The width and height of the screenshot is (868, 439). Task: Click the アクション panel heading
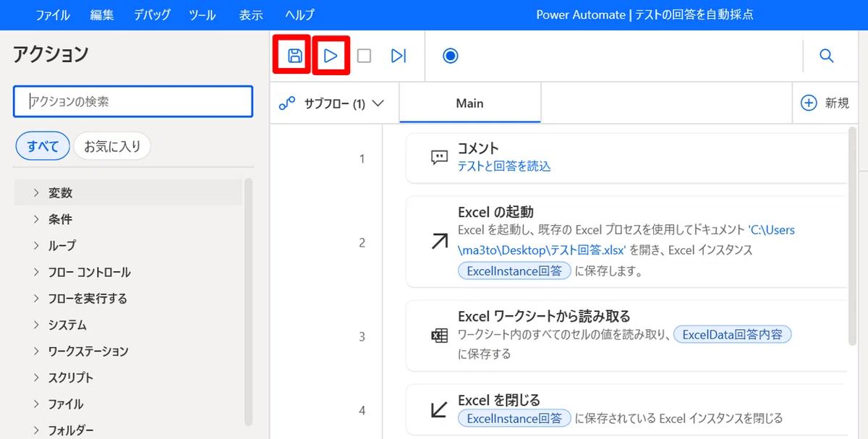[51, 54]
